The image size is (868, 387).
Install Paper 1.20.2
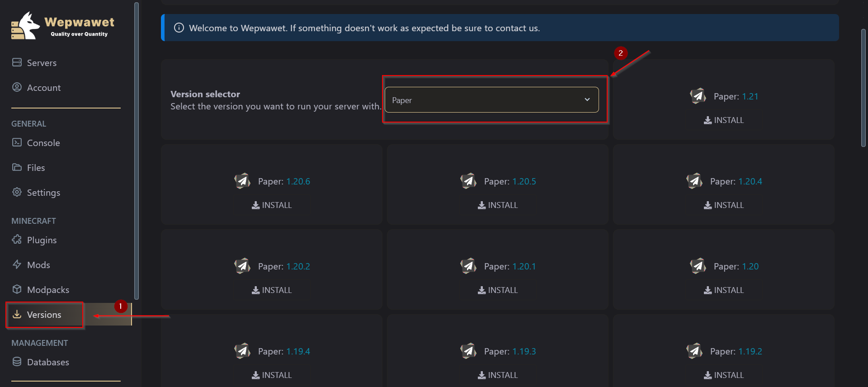pyautogui.click(x=272, y=290)
